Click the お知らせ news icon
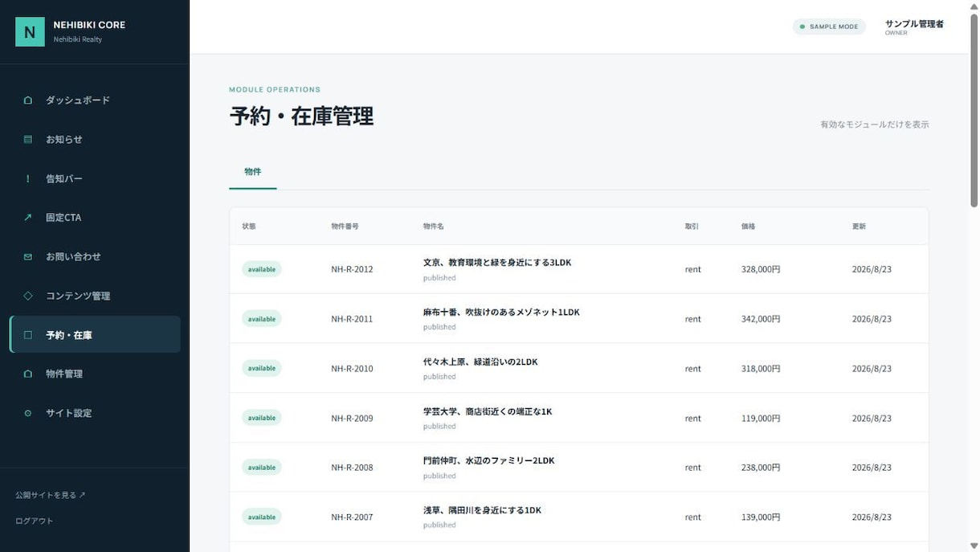The width and height of the screenshot is (980, 552). click(x=28, y=139)
